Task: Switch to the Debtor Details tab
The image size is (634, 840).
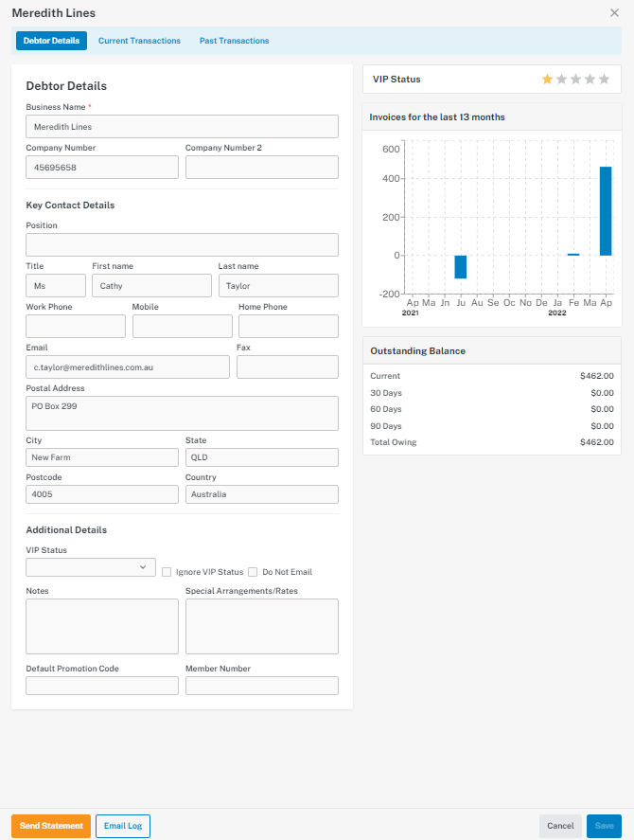Action: click(51, 41)
